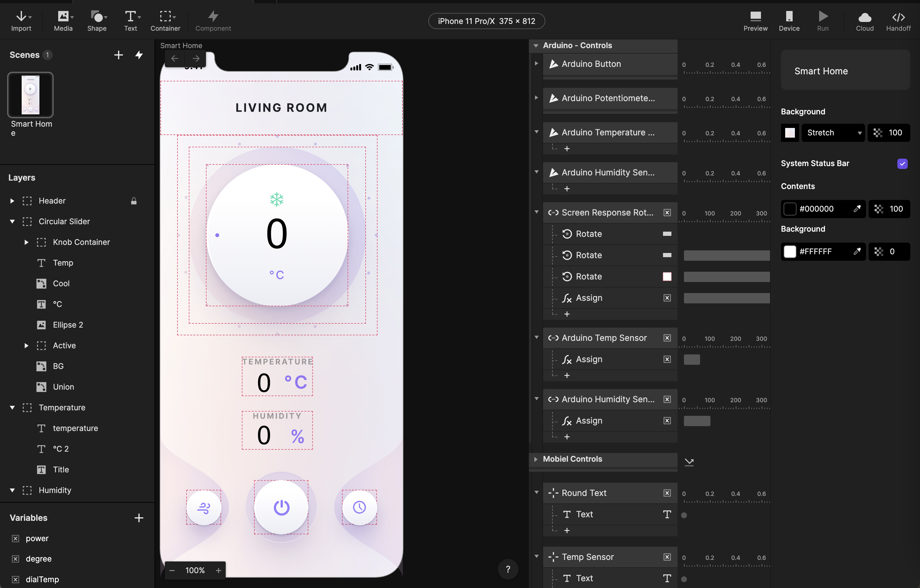Click the eyedropper next to #000000
This screenshot has width=920, height=588.
(x=857, y=208)
